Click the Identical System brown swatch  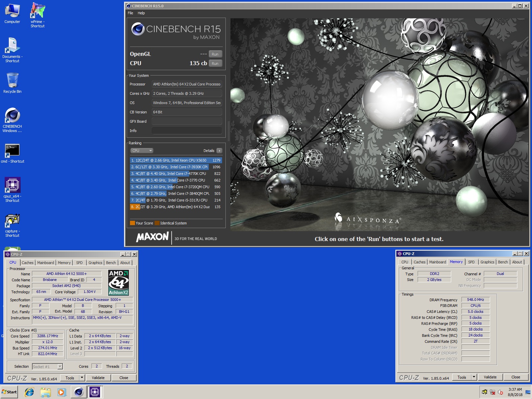click(x=157, y=223)
